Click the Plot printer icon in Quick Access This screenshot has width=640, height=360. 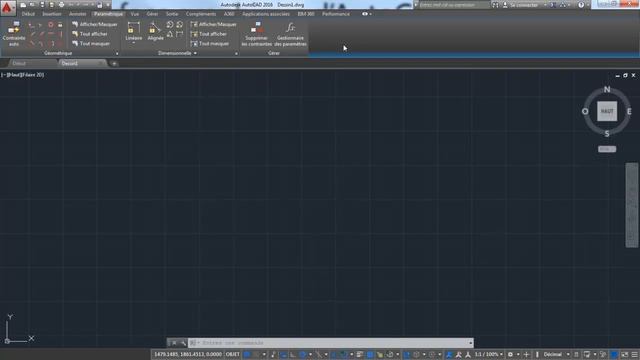(x=61, y=5)
